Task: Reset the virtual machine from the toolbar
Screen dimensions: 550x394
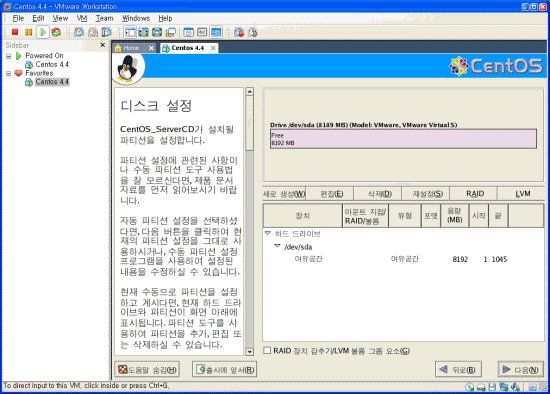Action: point(56,32)
